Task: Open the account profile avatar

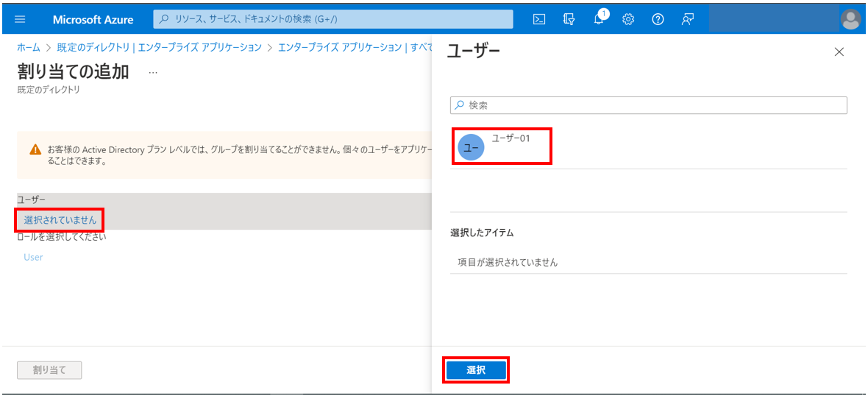Action: [850, 19]
